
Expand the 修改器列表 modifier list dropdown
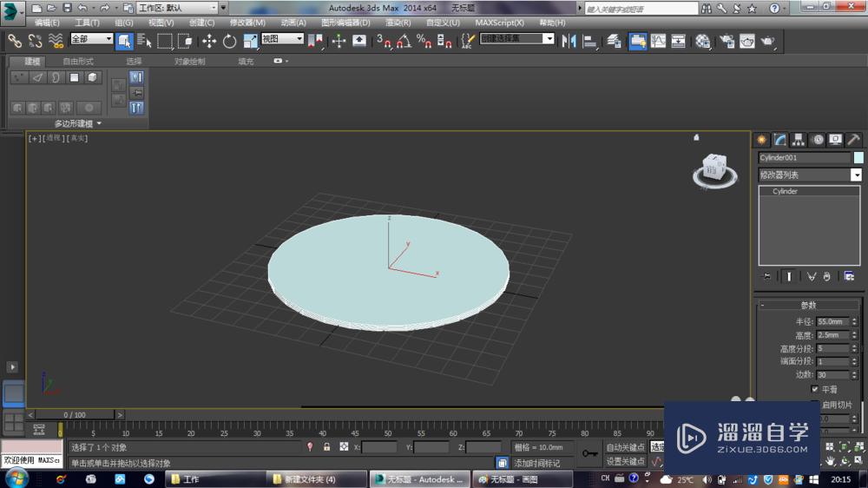[857, 175]
